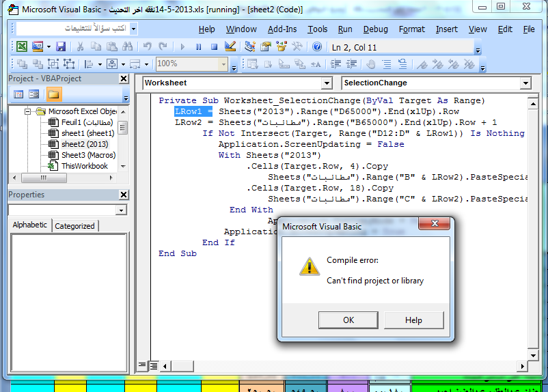
Task: Click the code pane vertical scroll down arrow
Action: pyautogui.click(x=532, y=356)
